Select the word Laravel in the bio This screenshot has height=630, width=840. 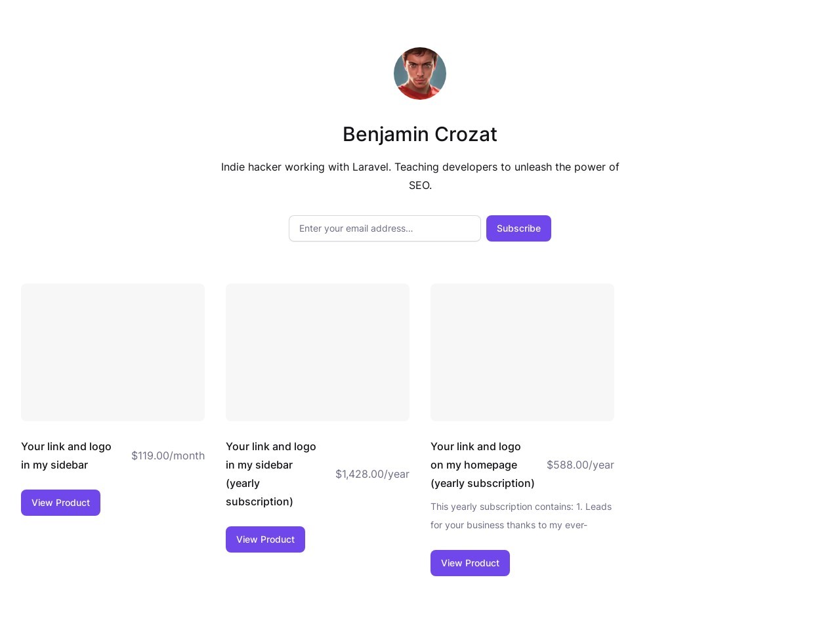pos(371,167)
